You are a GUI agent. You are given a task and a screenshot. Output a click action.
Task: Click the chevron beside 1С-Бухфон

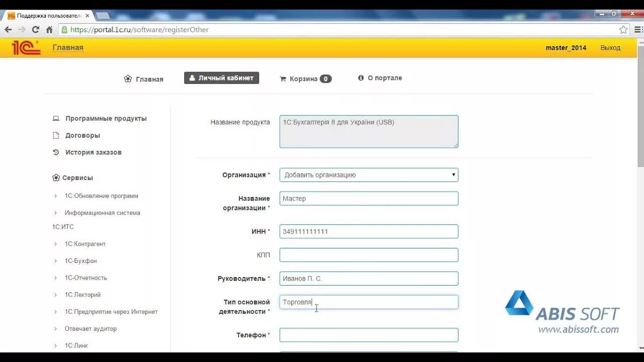55,261
